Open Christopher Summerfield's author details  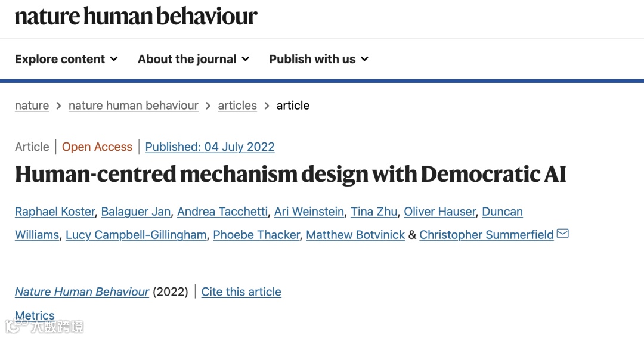(x=486, y=235)
